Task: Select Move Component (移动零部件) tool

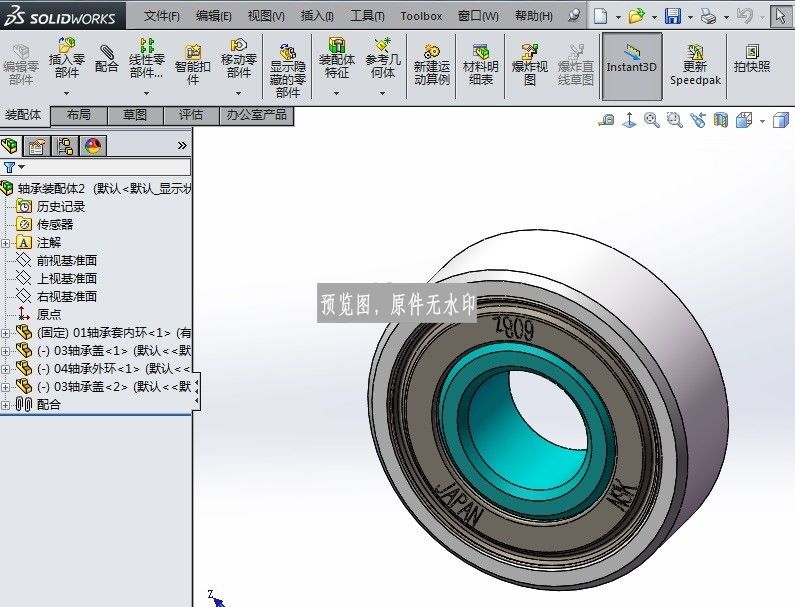Action: (x=238, y=58)
